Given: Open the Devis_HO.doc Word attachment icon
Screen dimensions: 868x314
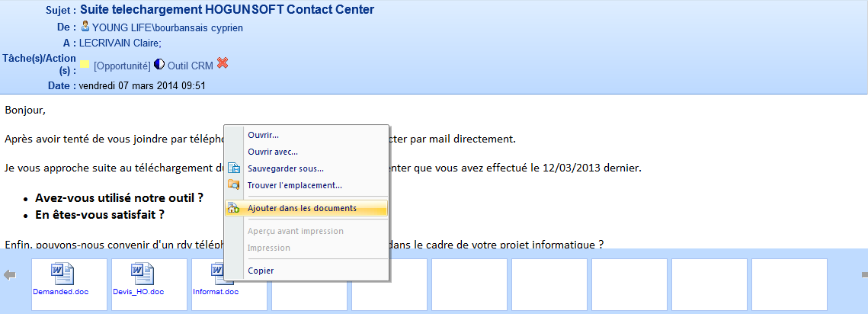Looking at the screenshot, I should [143, 275].
